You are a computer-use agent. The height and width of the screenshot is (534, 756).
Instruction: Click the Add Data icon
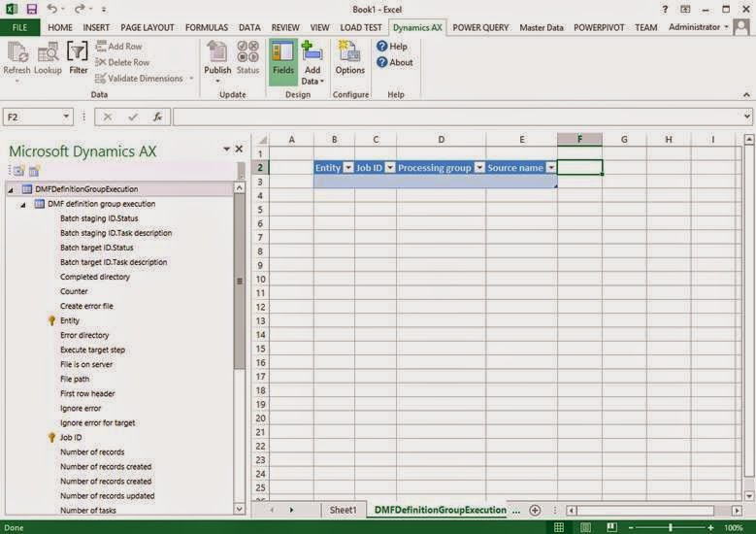tap(312, 52)
